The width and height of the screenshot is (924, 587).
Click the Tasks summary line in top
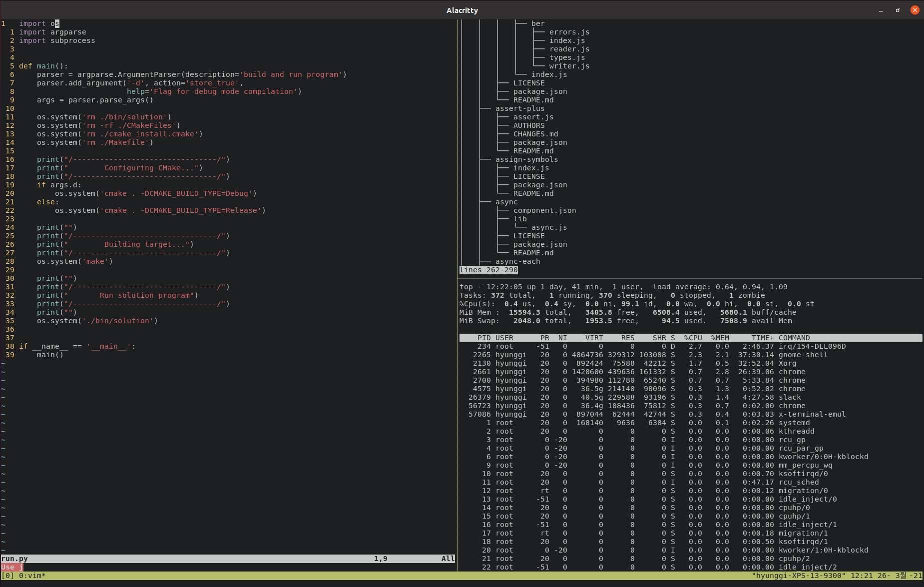coord(612,295)
